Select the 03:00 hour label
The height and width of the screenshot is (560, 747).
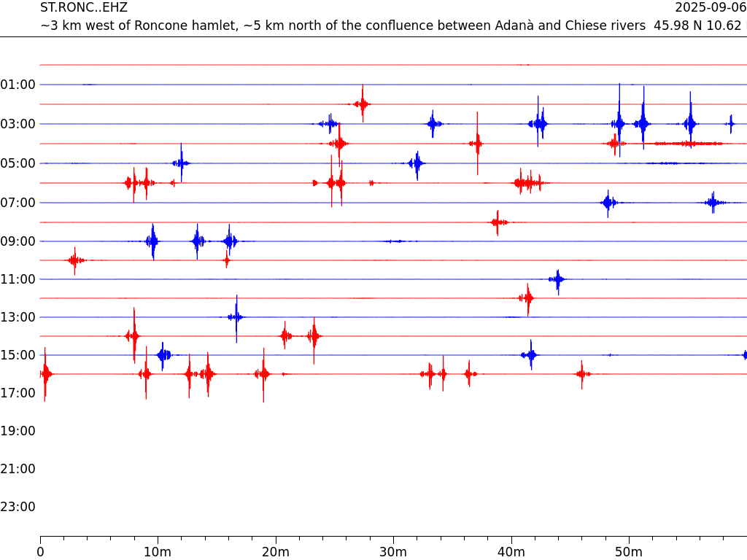click(x=18, y=124)
